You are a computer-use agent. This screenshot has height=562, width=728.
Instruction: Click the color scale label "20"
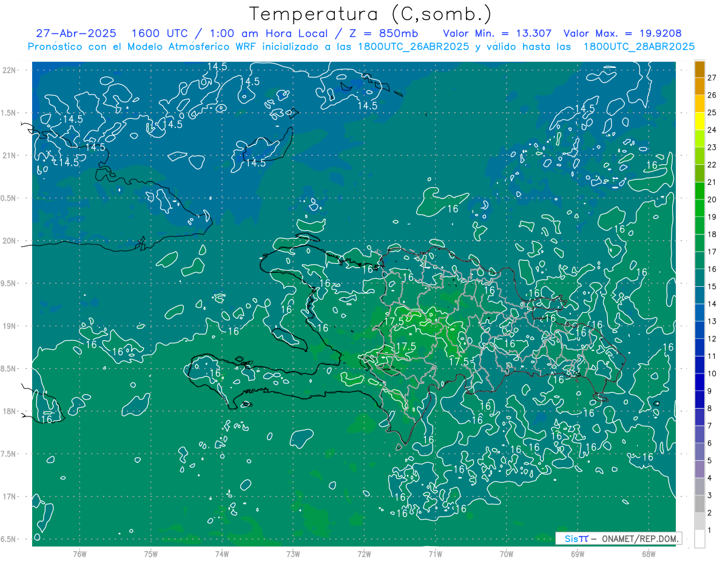tap(712, 199)
